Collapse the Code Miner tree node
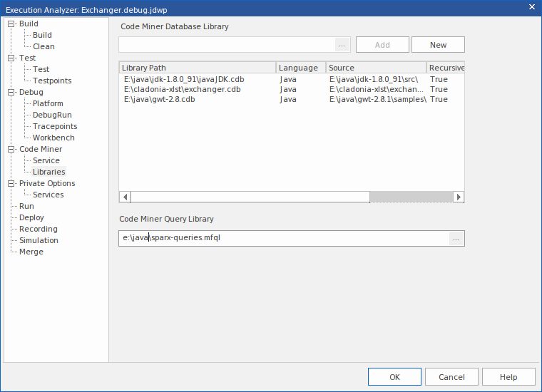This screenshot has width=542, height=392. (11, 149)
